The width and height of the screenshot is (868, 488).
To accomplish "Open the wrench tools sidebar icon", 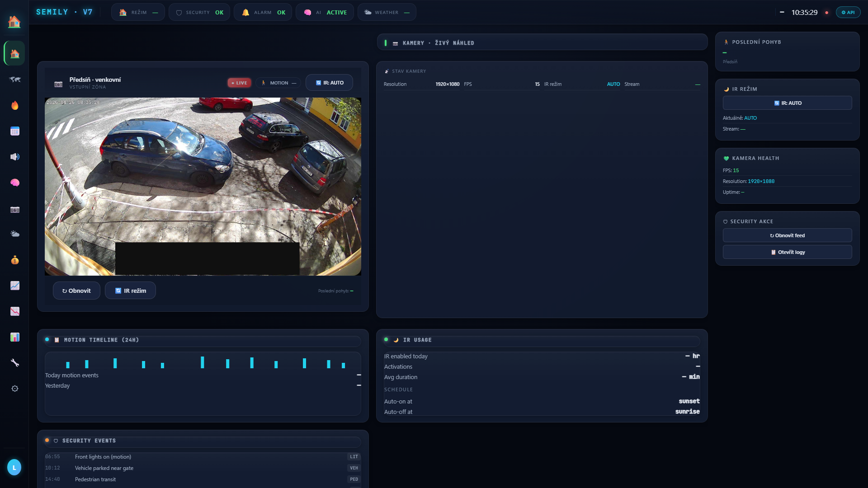I will [14, 363].
